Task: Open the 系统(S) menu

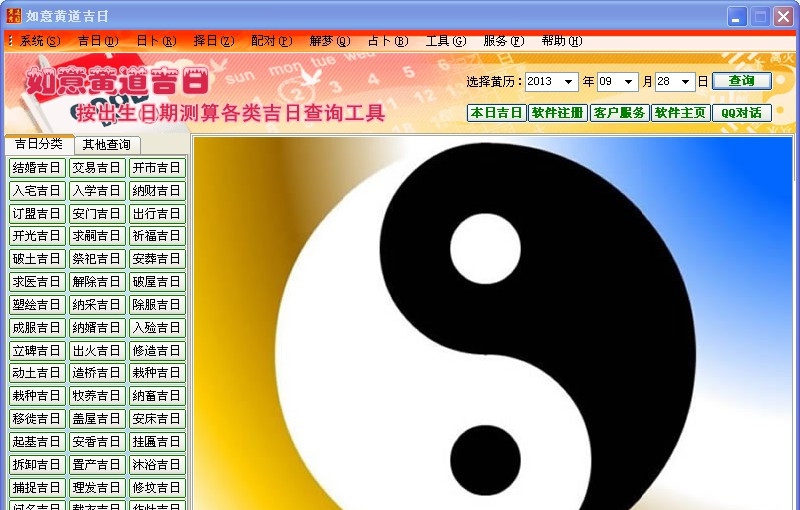Action: (x=40, y=41)
